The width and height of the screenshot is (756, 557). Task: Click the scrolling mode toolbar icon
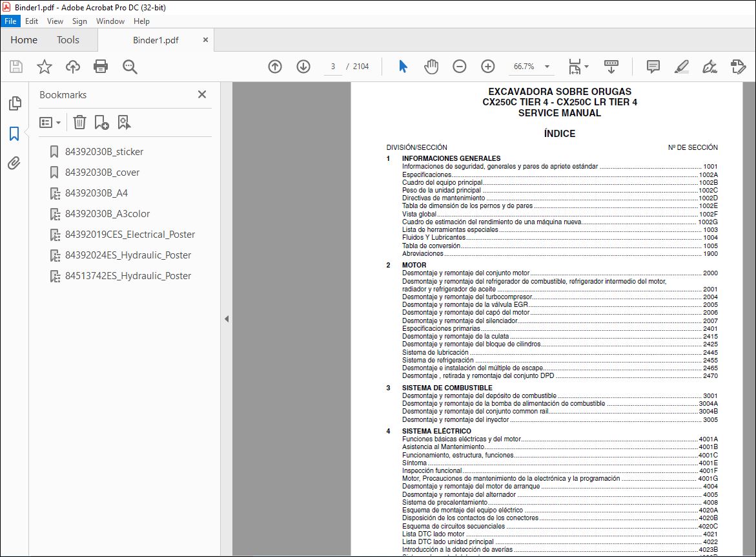click(x=611, y=67)
